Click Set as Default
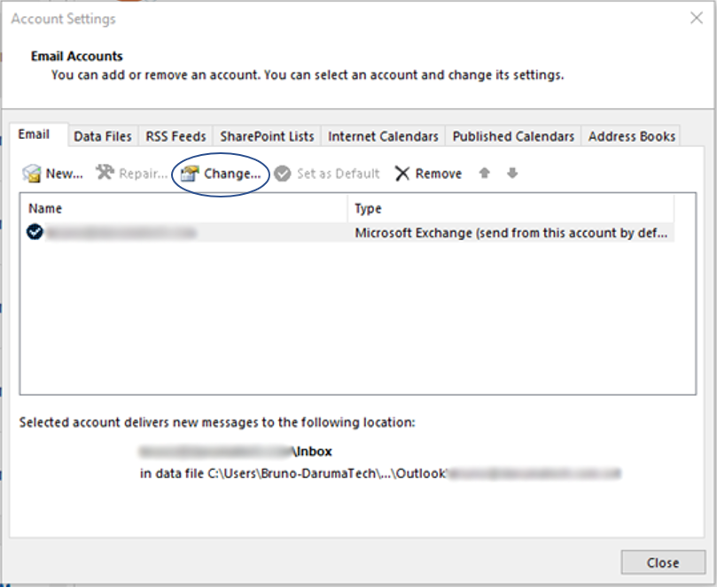The image size is (717, 588). tap(327, 174)
